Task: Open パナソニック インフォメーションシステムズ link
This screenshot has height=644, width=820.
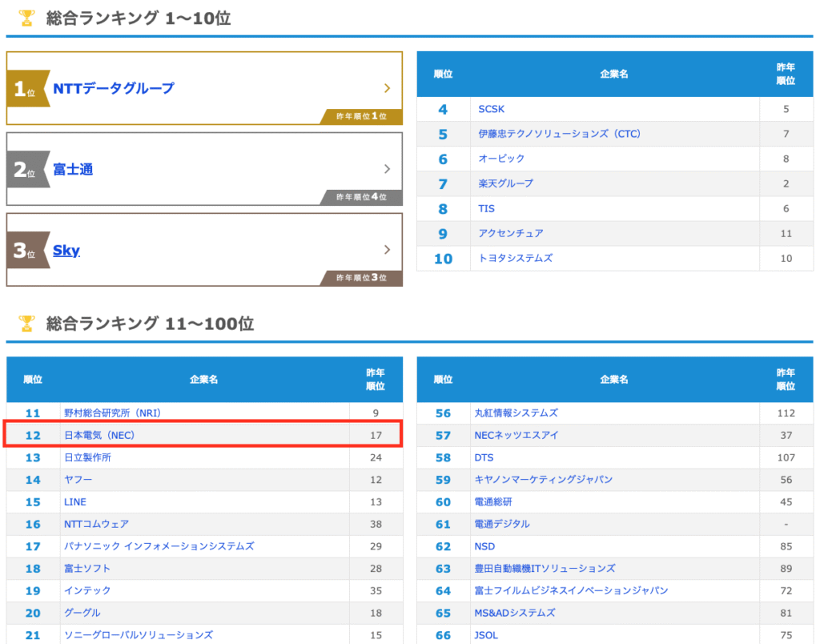Action: pos(159,546)
